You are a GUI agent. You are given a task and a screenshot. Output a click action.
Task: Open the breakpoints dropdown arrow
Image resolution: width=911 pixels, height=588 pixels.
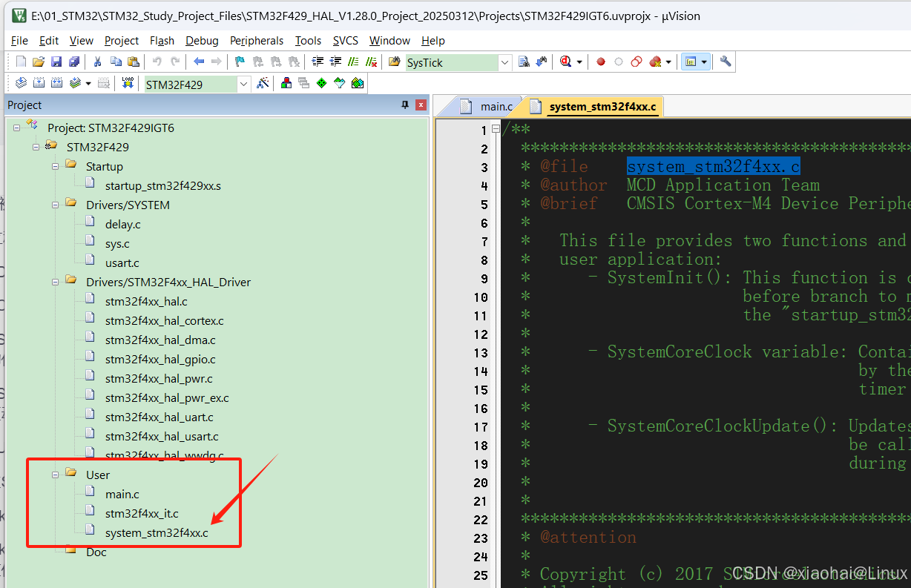668,62
